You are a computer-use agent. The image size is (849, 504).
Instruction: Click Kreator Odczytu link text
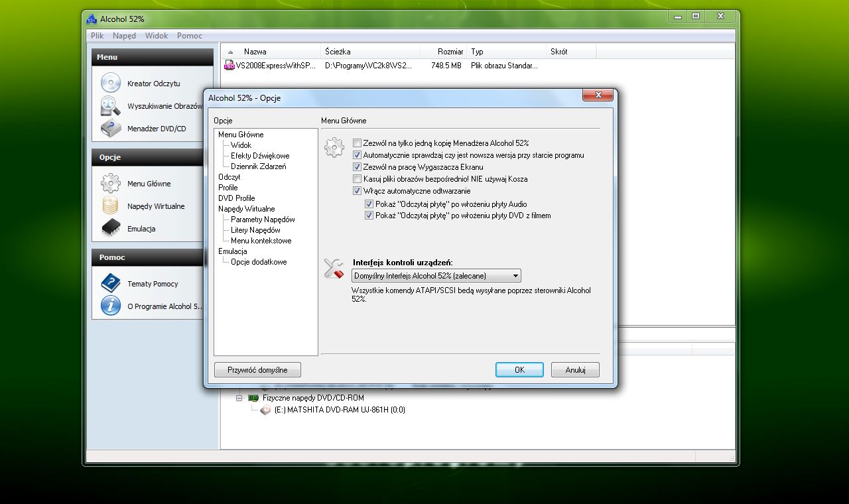[153, 84]
